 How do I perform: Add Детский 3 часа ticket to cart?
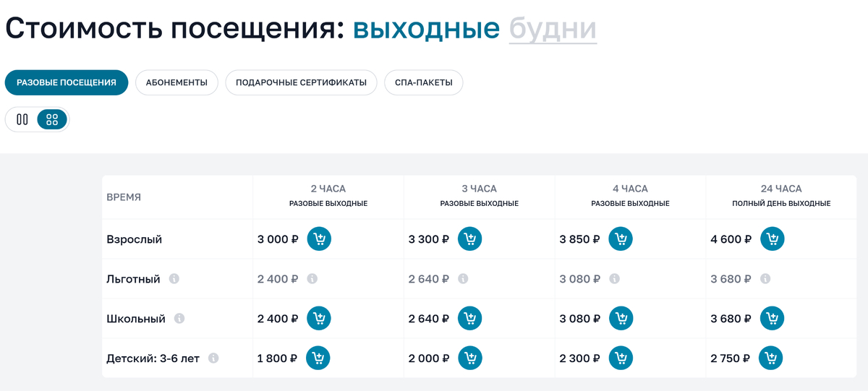(469, 358)
